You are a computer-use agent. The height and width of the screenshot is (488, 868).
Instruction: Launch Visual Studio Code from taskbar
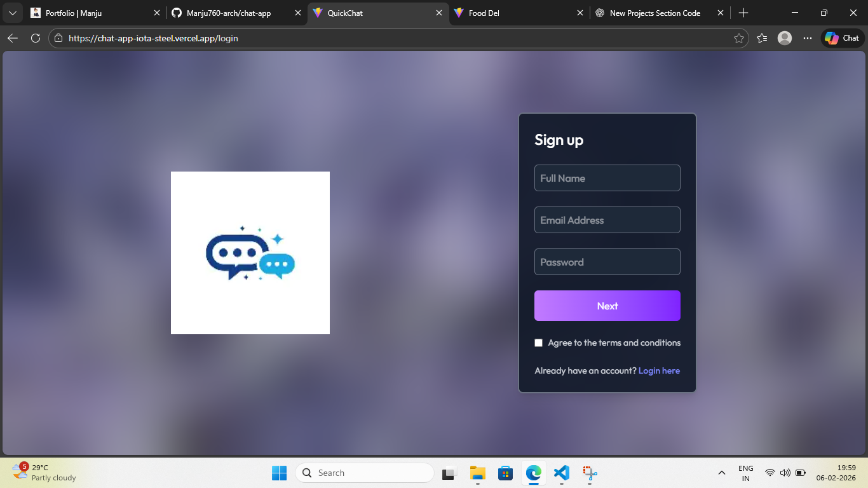(561, 473)
